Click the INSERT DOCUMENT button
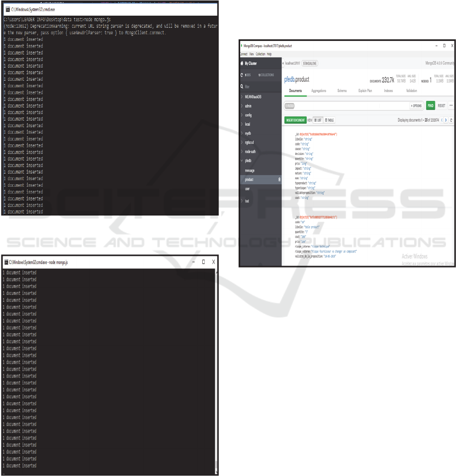 [x=295, y=120]
